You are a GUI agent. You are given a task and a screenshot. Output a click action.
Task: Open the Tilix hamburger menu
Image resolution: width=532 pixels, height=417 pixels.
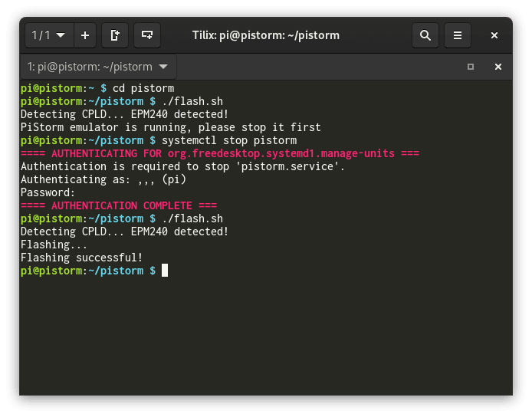458,35
